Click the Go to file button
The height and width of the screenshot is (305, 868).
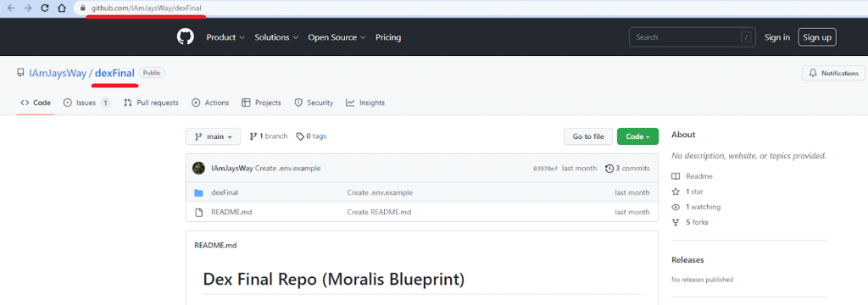[x=588, y=136]
